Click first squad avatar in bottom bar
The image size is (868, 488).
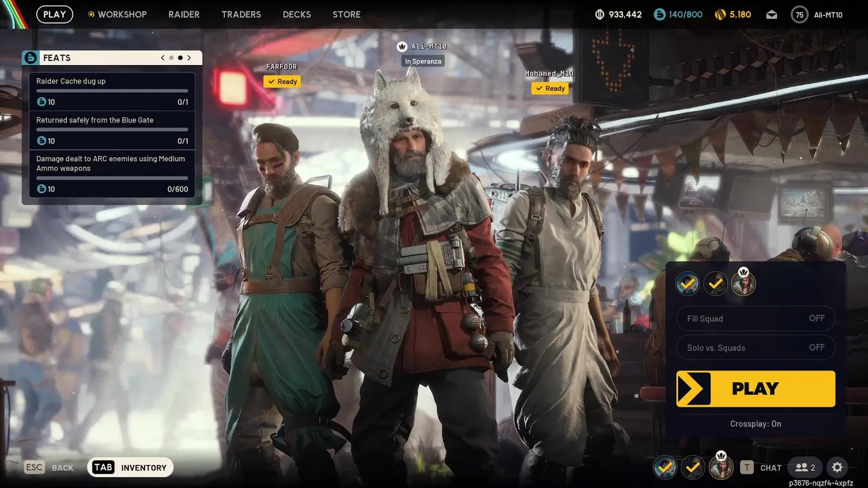pyautogui.click(x=665, y=467)
